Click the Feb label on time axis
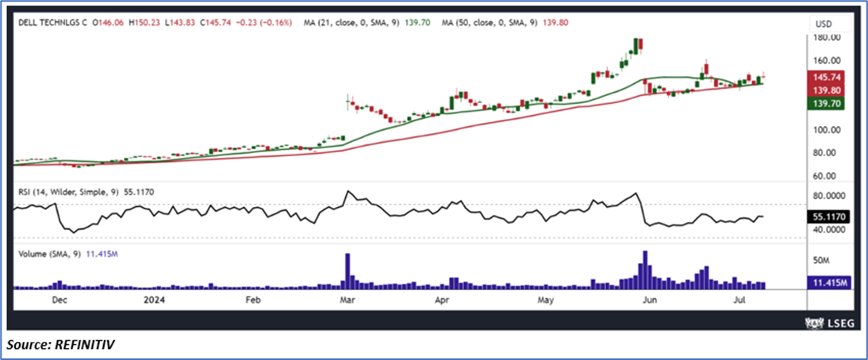The width and height of the screenshot is (868, 360). click(x=252, y=301)
